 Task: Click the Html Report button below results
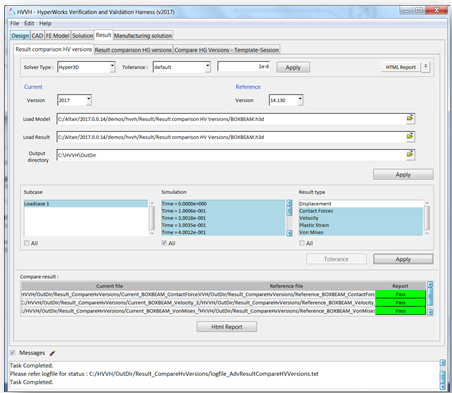click(227, 327)
